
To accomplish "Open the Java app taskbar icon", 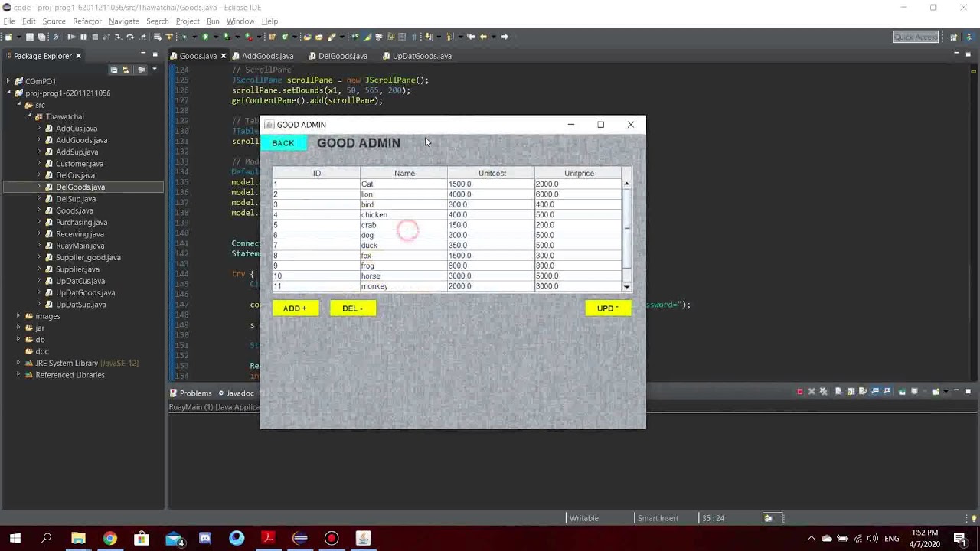I will (x=364, y=539).
